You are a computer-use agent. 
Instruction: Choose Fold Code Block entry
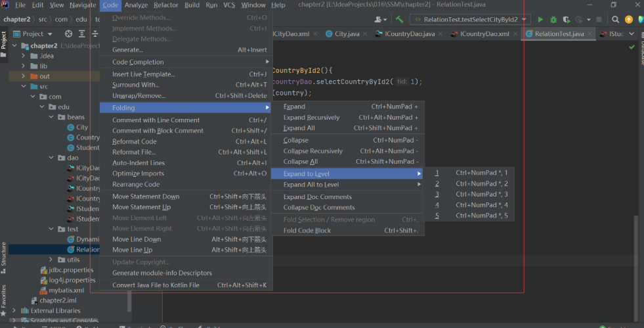coord(347,230)
